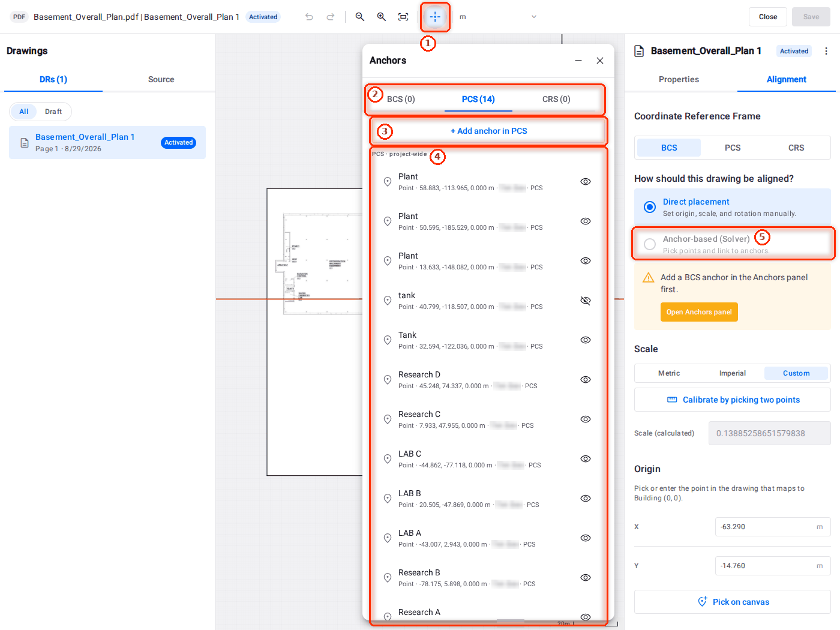Click the Origin Y input field
The image size is (840, 630).
tap(773, 566)
